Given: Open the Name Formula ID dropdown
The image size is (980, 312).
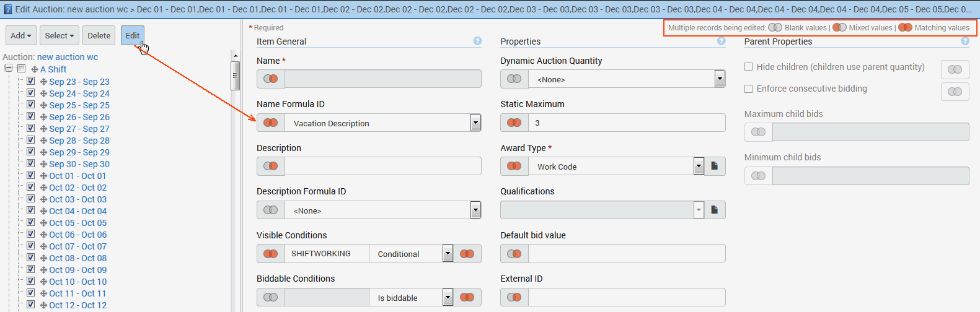Looking at the screenshot, I should [x=475, y=123].
